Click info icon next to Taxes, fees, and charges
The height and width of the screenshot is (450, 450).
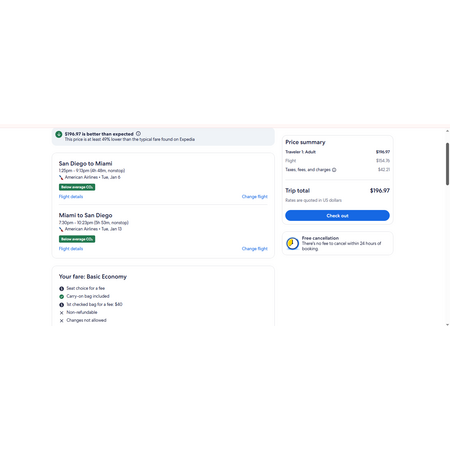click(x=334, y=170)
